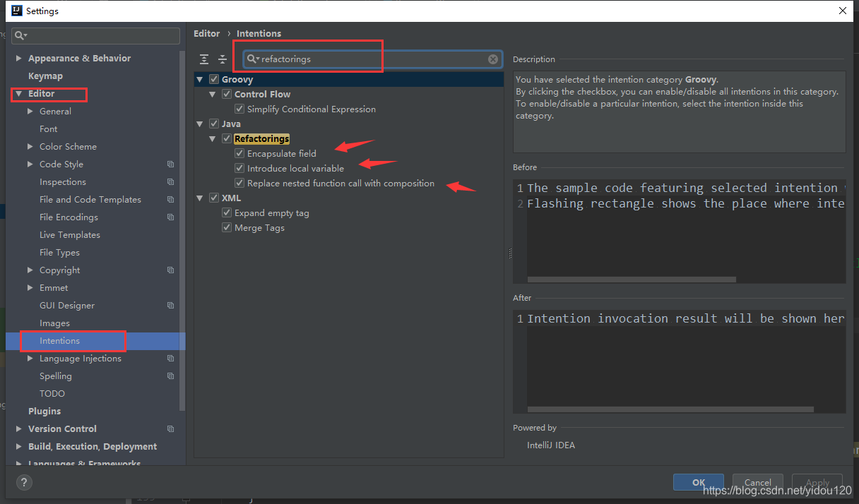
Task: Click the project-level icon beside File and Code Templates
Action: (170, 200)
